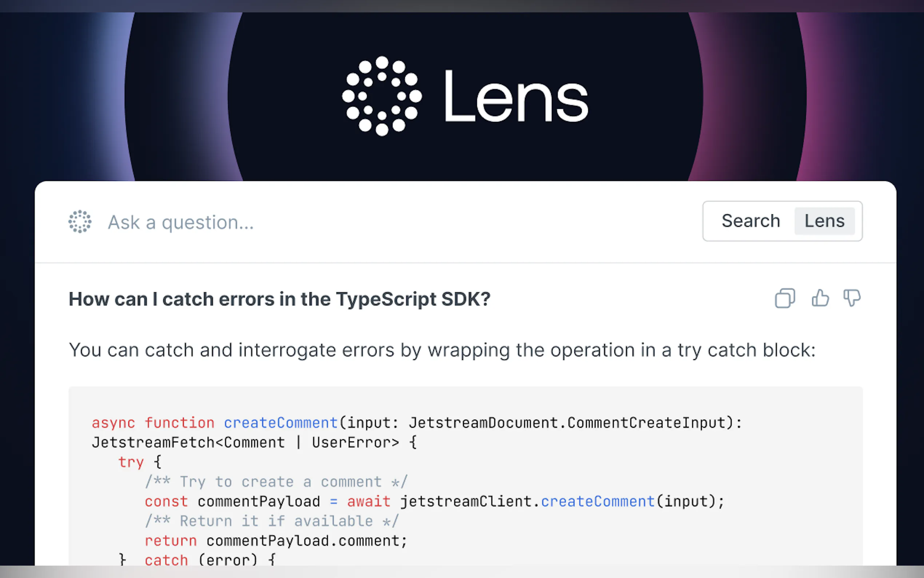The image size is (924, 578).
Task: Click the "Try to create a comment" code comment
Action: pyautogui.click(x=276, y=482)
